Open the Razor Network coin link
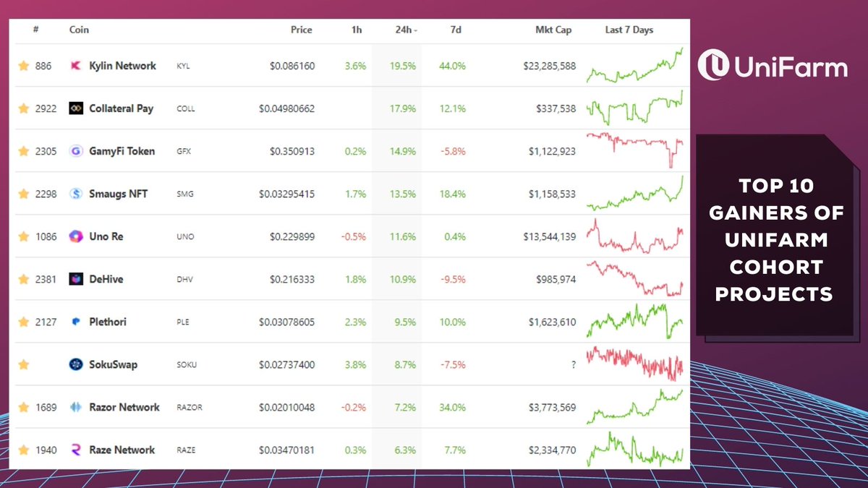This screenshot has height=488, width=868. (124, 407)
